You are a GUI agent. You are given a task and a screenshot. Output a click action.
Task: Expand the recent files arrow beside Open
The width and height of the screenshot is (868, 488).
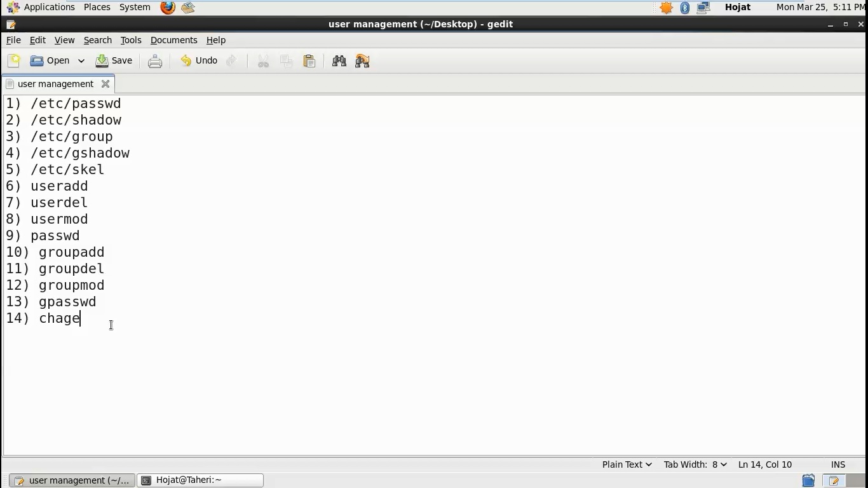(x=81, y=61)
